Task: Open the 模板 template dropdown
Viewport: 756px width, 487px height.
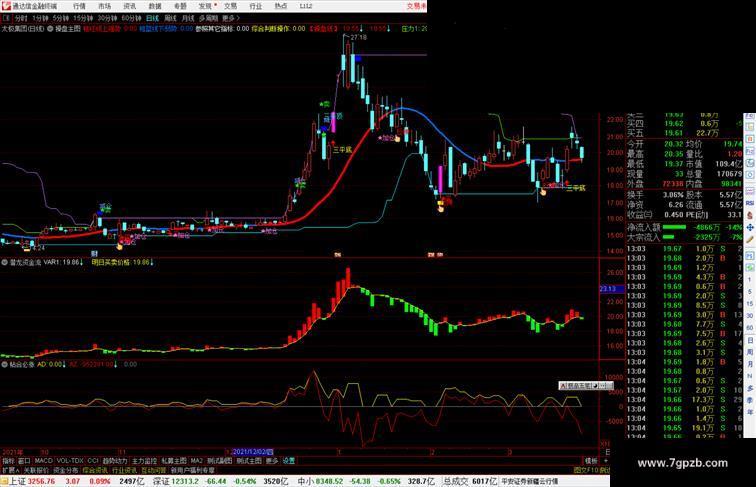Action: 591,461
